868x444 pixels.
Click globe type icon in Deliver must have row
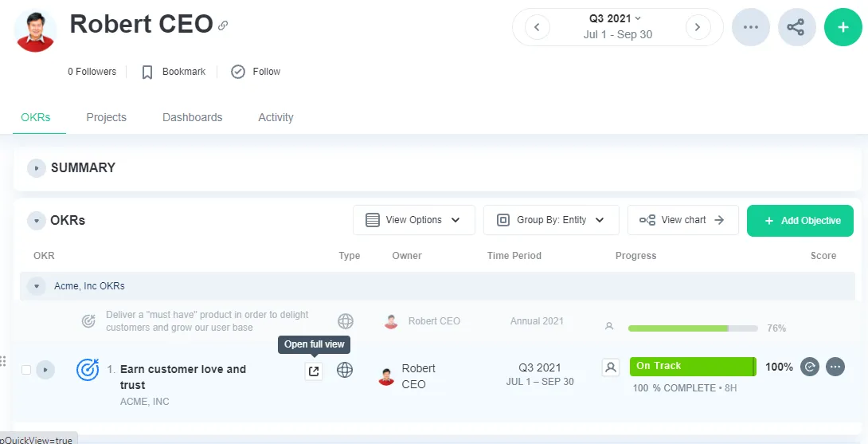[346, 321]
